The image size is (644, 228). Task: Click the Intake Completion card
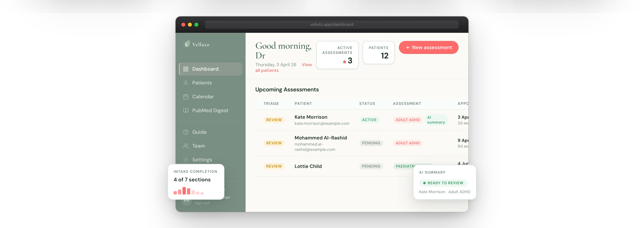click(x=196, y=182)
